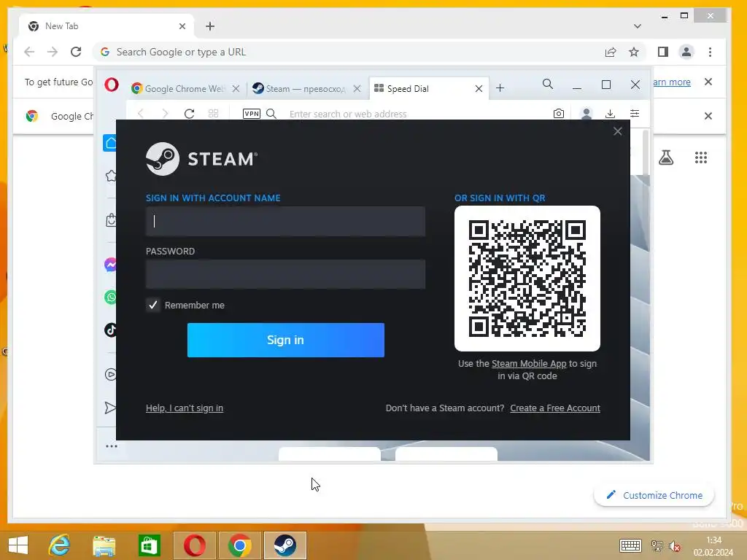Open the on-screen keyboard tray icon

(630, 545)
